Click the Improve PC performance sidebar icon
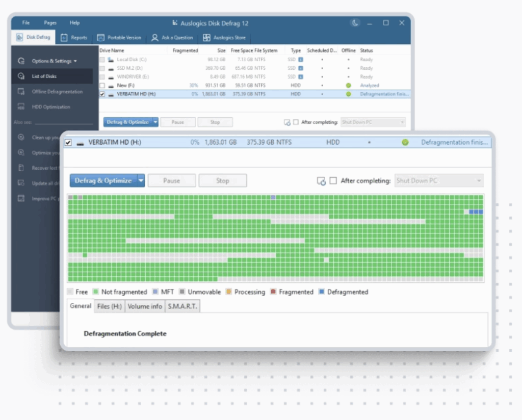Viewport: 522px width, 420px height. coord(21,198)
